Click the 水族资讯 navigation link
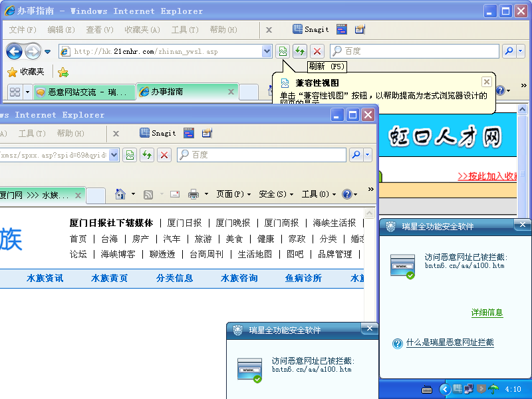Image resolution: width=532 pixels, height=399 pixels. click(x=45, y=278)
